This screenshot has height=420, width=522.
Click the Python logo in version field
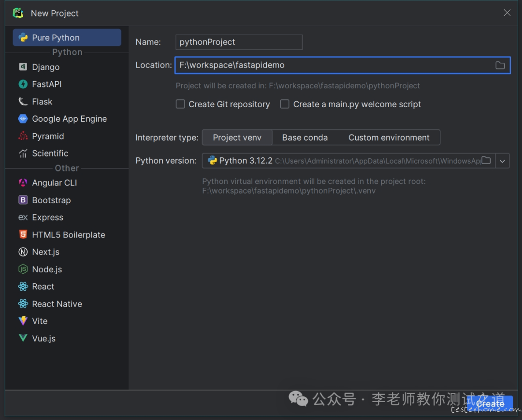click(212, 161)
